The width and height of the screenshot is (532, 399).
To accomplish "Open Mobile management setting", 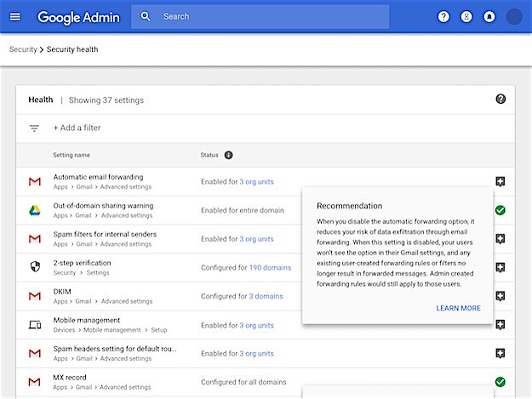I will coord(87,321).
